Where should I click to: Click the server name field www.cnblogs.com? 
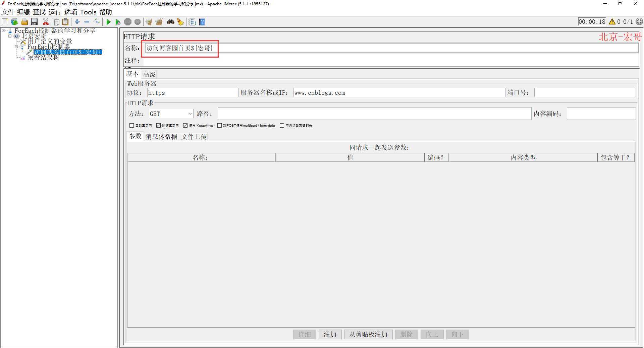click(x=399, y=93)
